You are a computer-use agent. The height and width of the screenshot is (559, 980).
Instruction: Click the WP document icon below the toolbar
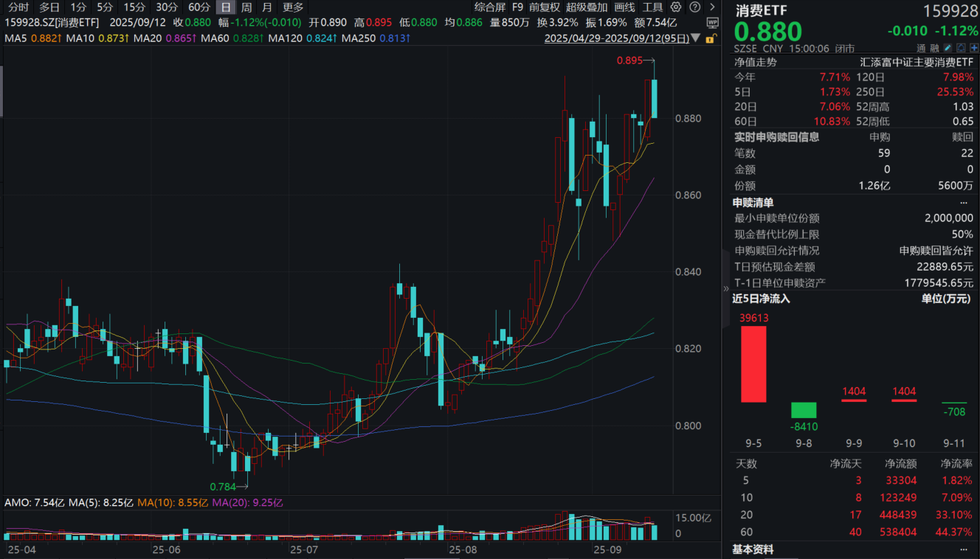714,21
